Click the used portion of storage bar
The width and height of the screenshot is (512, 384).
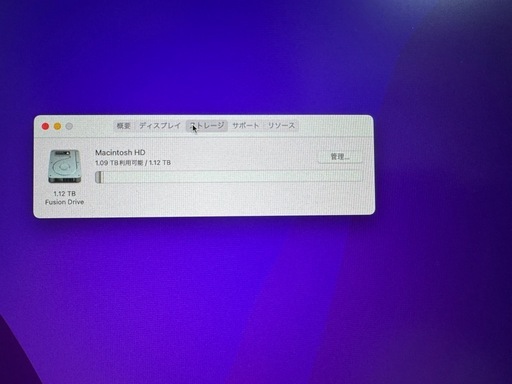pyautogui.click(x=99, y=177)
